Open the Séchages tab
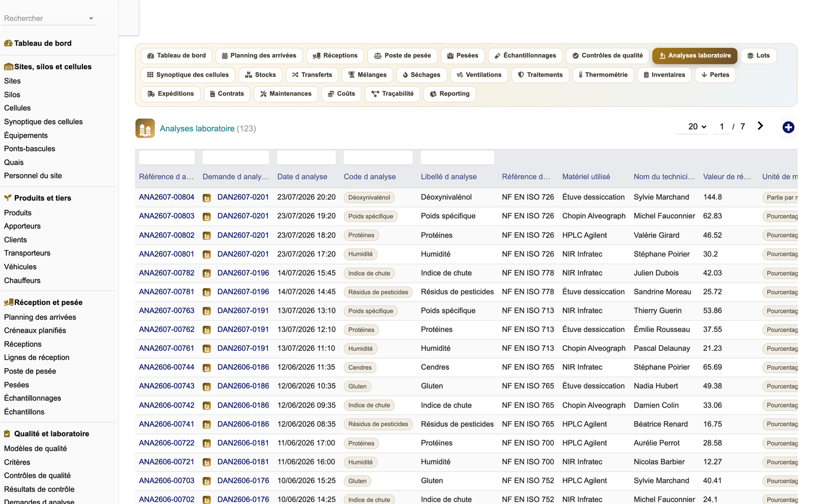Viewport: 815px width, 504px height. tap(421, 75)
